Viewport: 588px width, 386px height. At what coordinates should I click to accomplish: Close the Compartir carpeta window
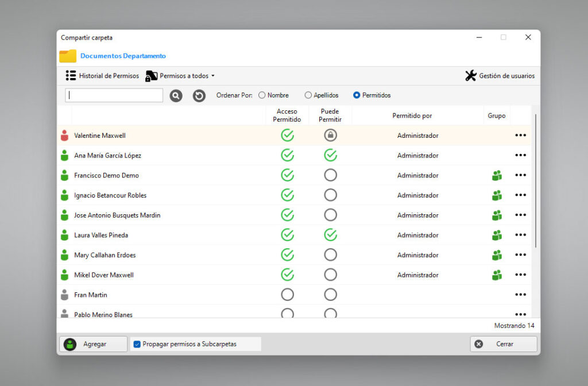point(528,37)
